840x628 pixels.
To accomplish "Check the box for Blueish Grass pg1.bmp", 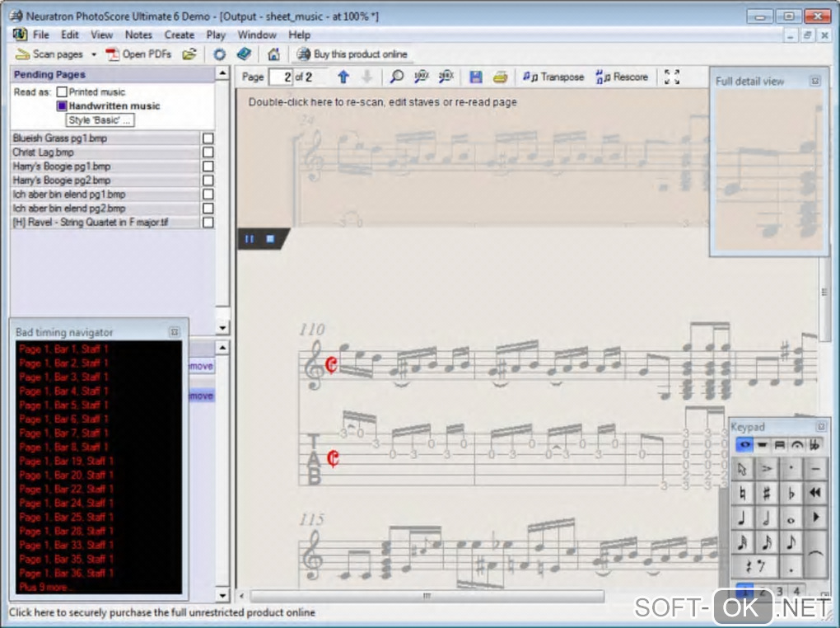I will (208, 138).
